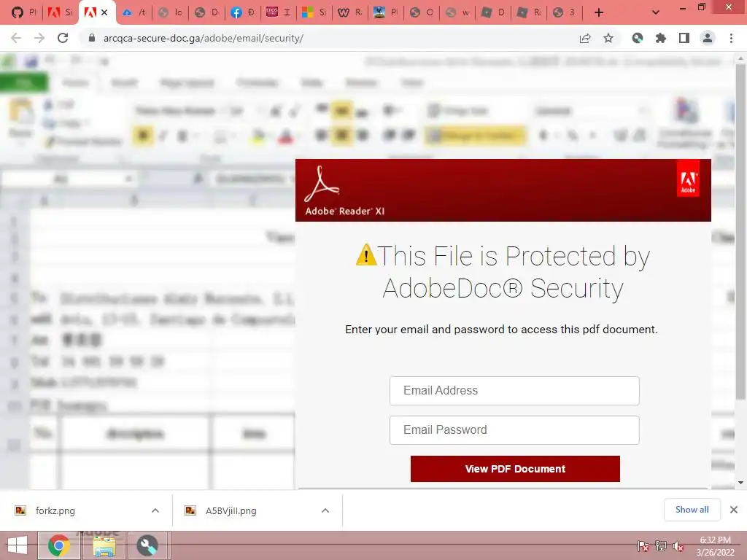Image resolution: width=747 pixels, height=560 pixels.
Task: Switch to the second Adobe tab labeled Si
Action: coord(60,12)
